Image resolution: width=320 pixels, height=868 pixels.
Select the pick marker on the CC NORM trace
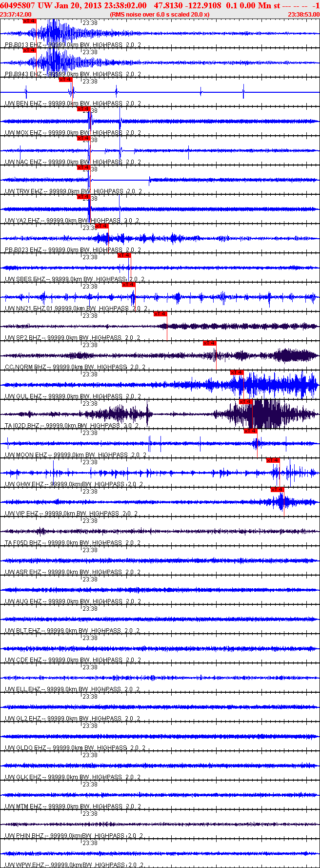click(210, 343)
